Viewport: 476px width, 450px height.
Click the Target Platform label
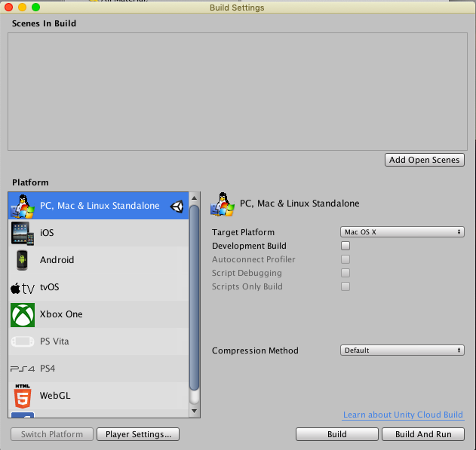coord(243,232)
